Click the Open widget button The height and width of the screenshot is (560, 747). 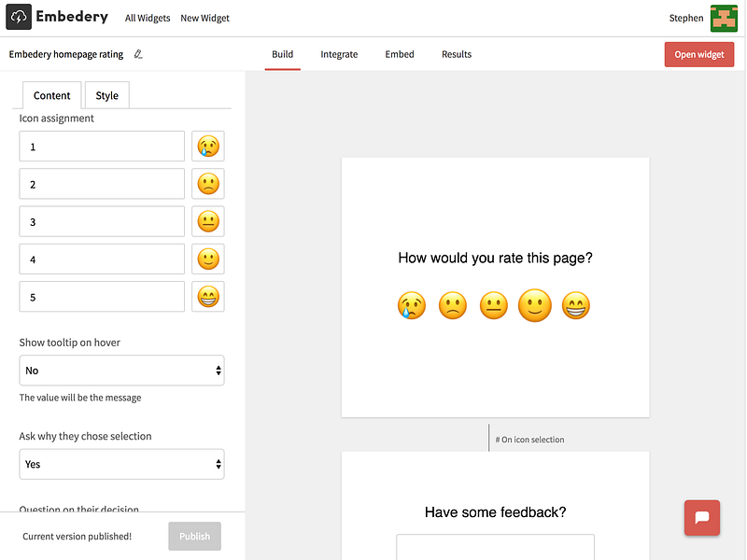pos(699,54)
